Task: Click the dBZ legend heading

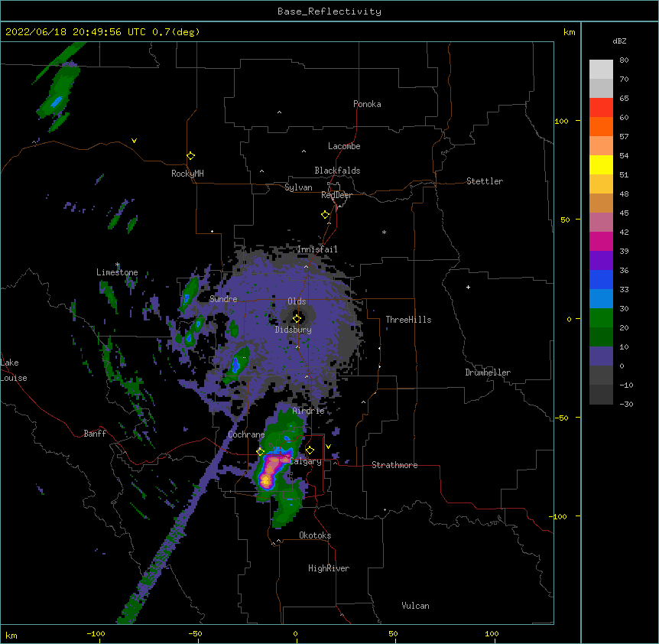Action: coord(619,41)
